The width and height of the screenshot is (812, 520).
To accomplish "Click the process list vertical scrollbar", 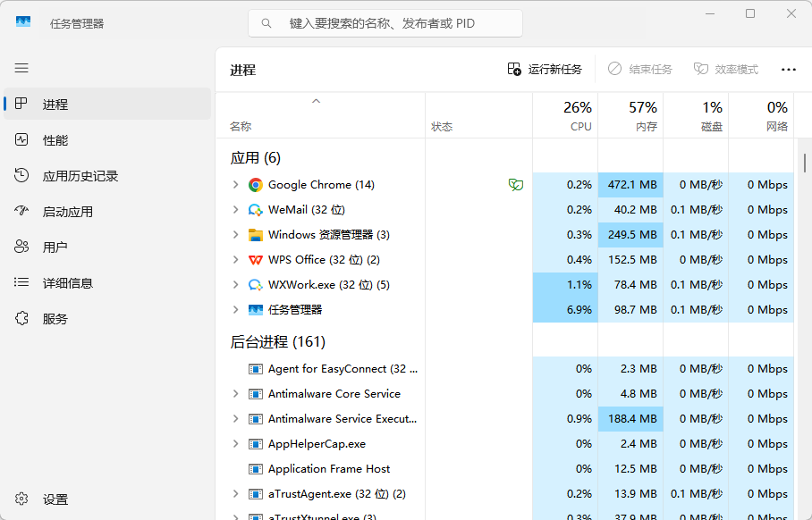I will [x=805, y=164].
